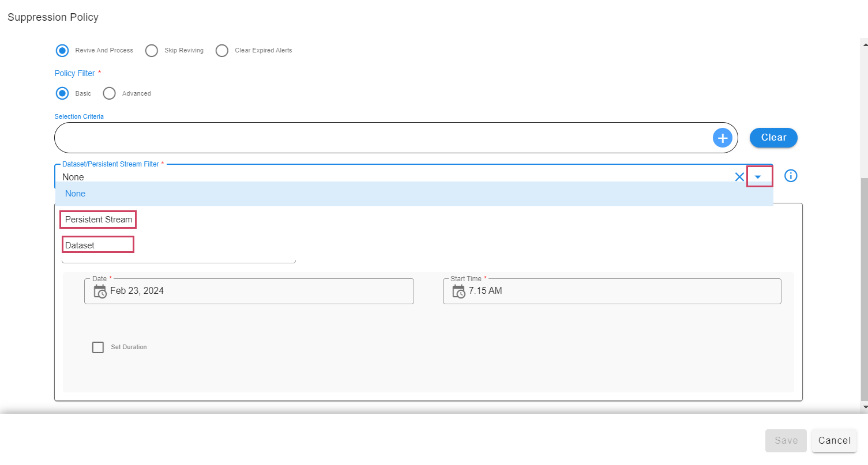Screen dimensions: 868x465
Task: Pick Persistent Stream from the dropdown list
Action: point(99,220)
